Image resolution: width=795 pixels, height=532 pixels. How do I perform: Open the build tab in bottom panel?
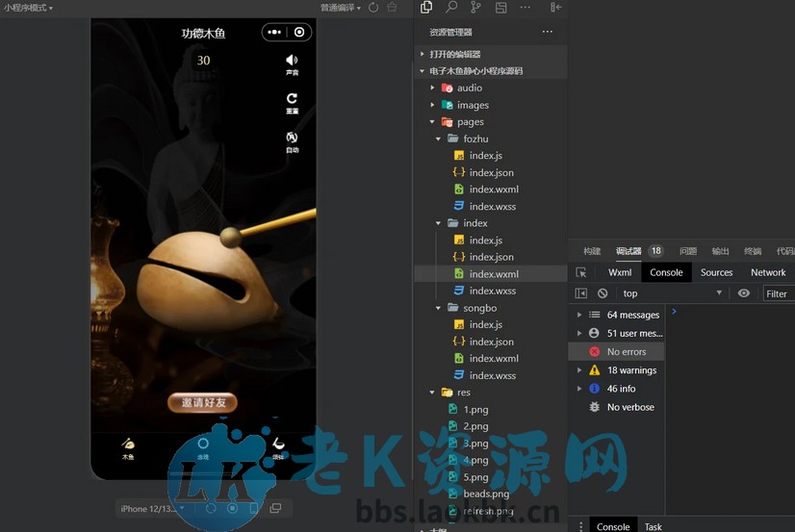[592, 251]
